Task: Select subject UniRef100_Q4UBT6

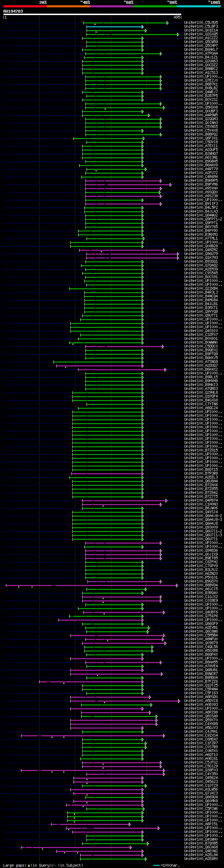Action: (x=201, y=612)
